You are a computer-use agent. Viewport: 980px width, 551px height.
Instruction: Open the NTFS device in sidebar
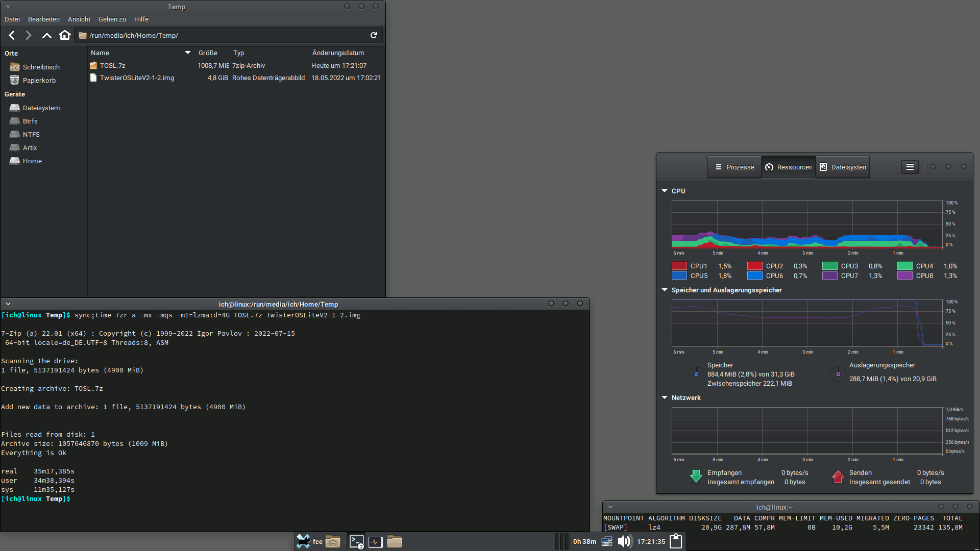tap(31, 134)
